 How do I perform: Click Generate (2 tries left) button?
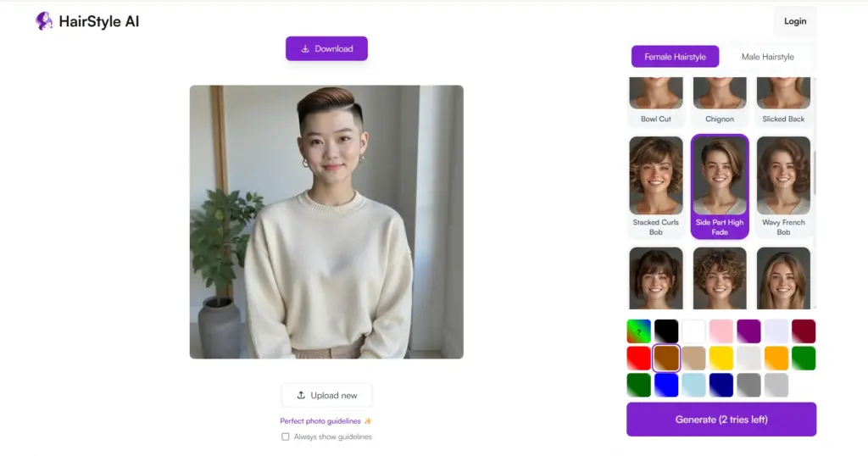click(x=721, y=420)
